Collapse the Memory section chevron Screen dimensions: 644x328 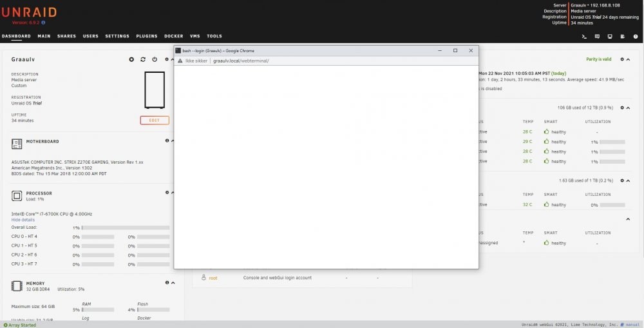[173, 283]
